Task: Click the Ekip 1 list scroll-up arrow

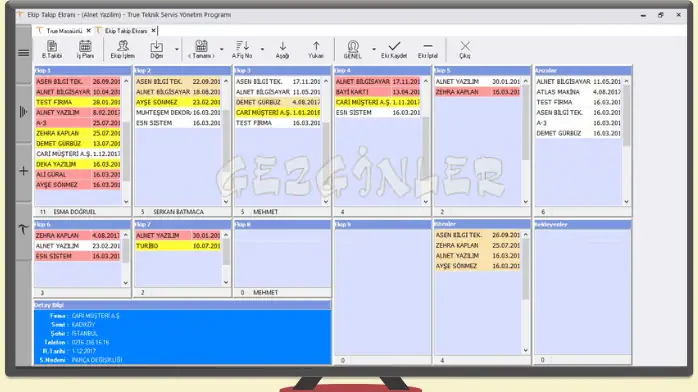Action: tap(126, 81)
